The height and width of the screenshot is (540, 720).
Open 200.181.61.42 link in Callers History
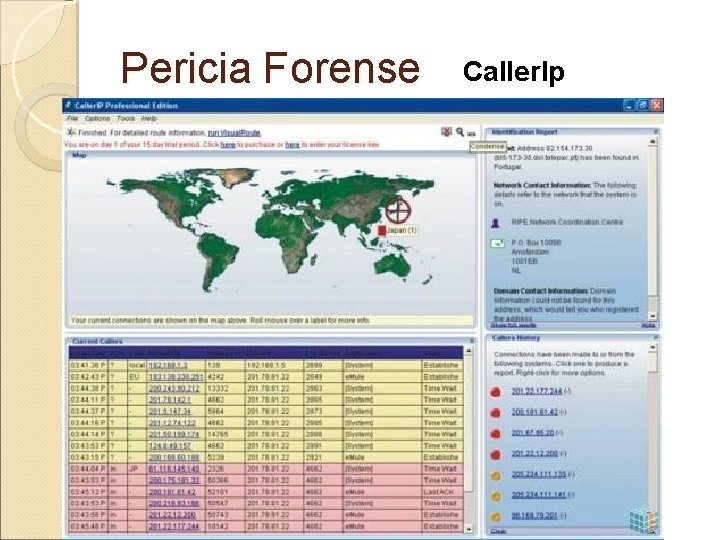coord(534,412)
